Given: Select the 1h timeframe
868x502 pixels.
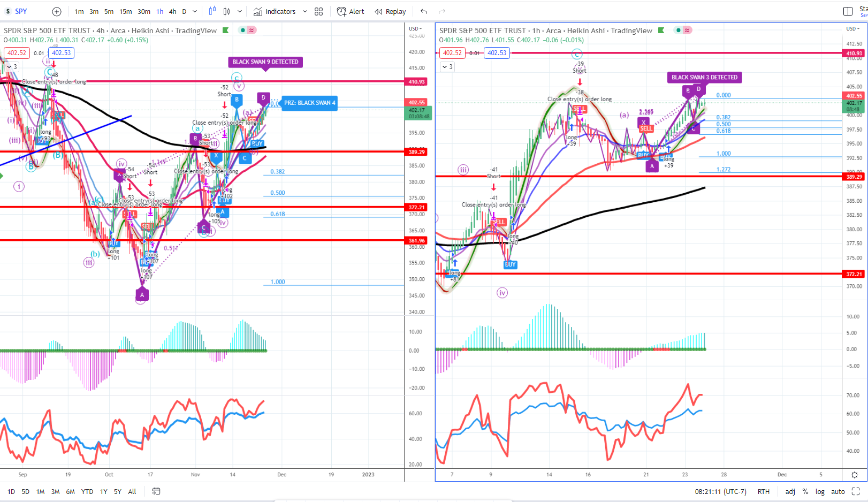Looking at the screenshot, I should pyautogui.click(x=160, y=11).
